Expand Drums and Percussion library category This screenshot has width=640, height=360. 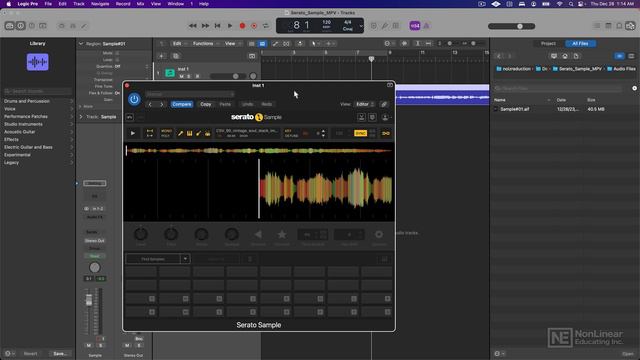tap(38, 101)
